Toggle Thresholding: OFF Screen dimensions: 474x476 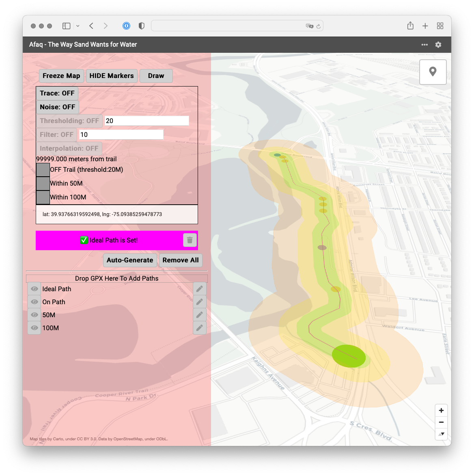click(69, 121)
